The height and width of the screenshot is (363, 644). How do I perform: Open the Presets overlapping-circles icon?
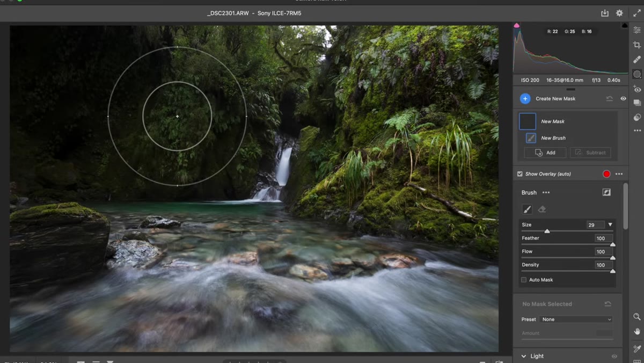pyautogui.click(x=637, y=117)
